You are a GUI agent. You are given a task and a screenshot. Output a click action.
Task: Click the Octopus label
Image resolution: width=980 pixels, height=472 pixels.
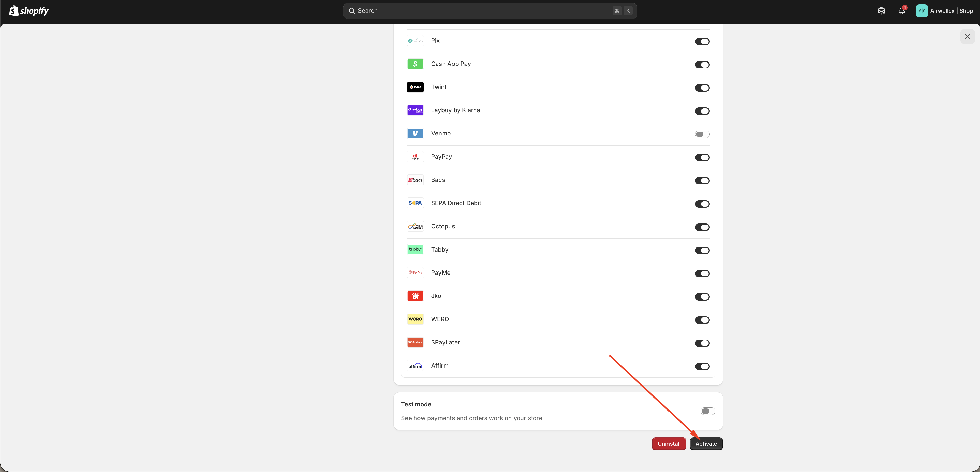(x=443, y=227)
